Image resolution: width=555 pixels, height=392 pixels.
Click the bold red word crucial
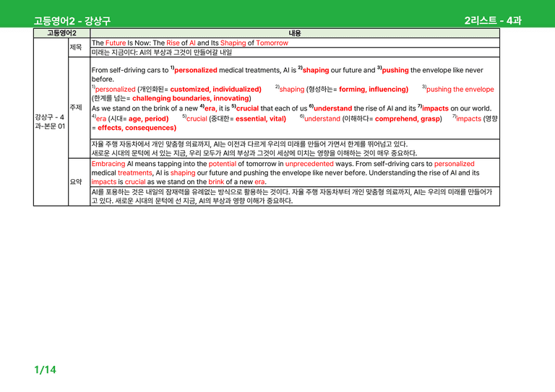[247, 108]
